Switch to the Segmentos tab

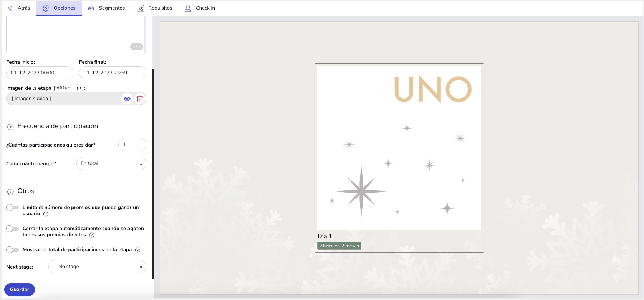pyautogui.click(x=106, y=8)
